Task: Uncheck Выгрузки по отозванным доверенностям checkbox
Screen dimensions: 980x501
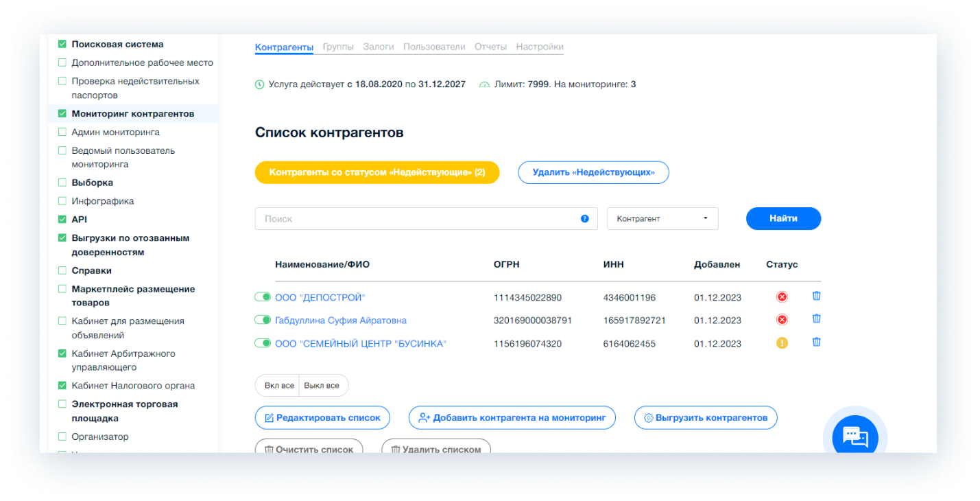Action: 62,238
